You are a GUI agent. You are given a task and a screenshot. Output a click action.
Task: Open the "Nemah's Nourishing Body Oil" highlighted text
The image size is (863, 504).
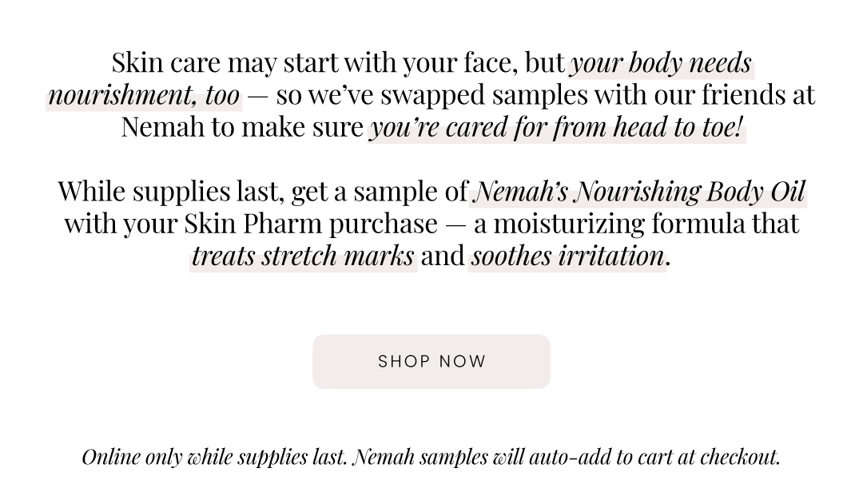638,192
